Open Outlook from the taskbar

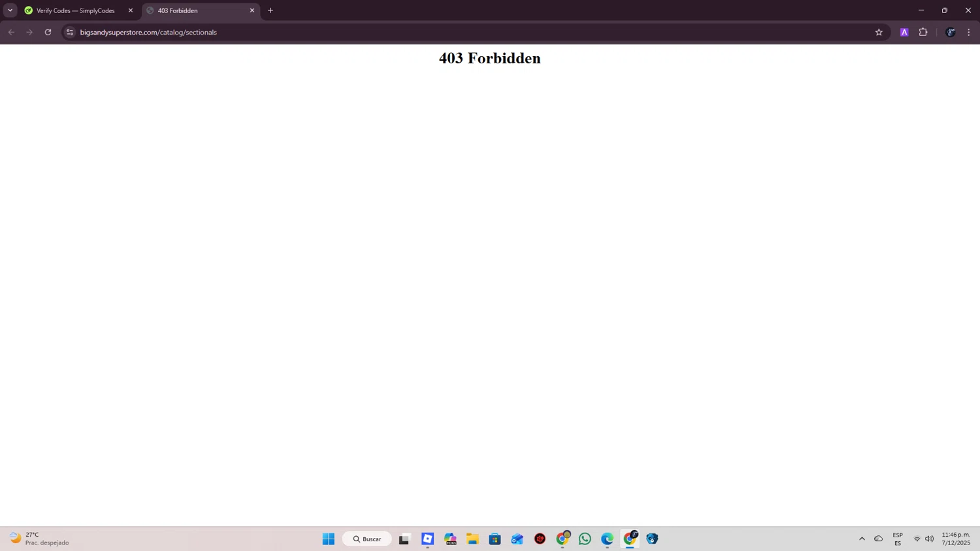[x=517, y=539]
